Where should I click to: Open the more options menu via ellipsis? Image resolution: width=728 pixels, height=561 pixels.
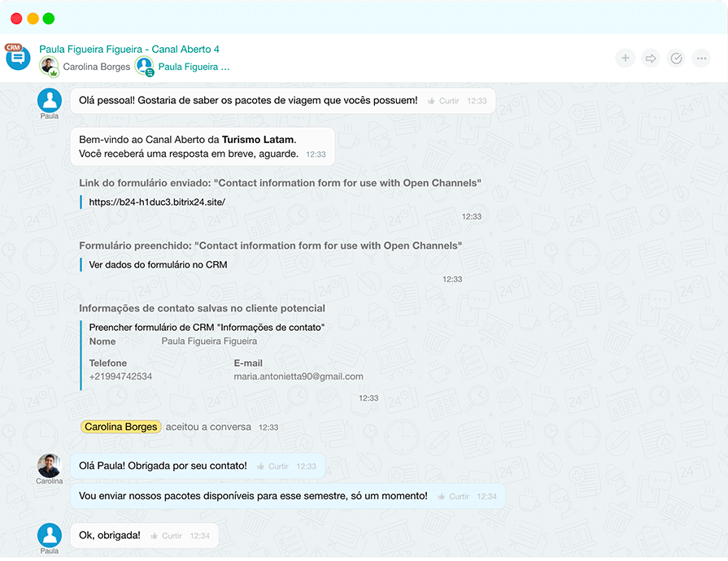click(x=701, y=58)
